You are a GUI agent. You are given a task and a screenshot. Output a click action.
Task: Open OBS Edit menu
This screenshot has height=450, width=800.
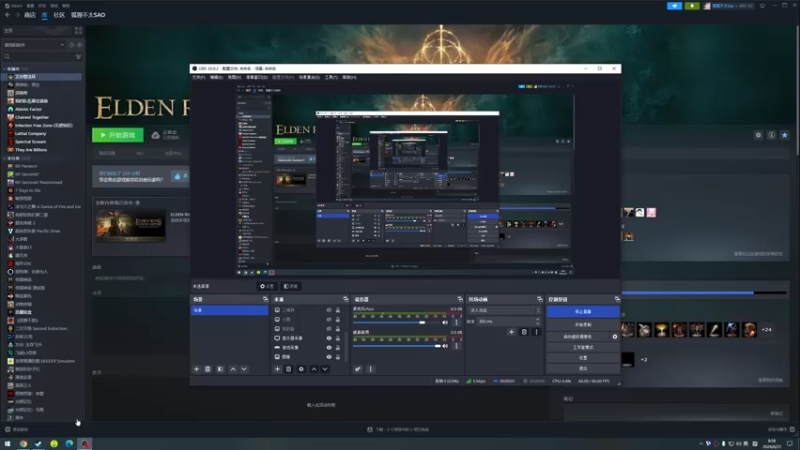[x=216, y=78]
